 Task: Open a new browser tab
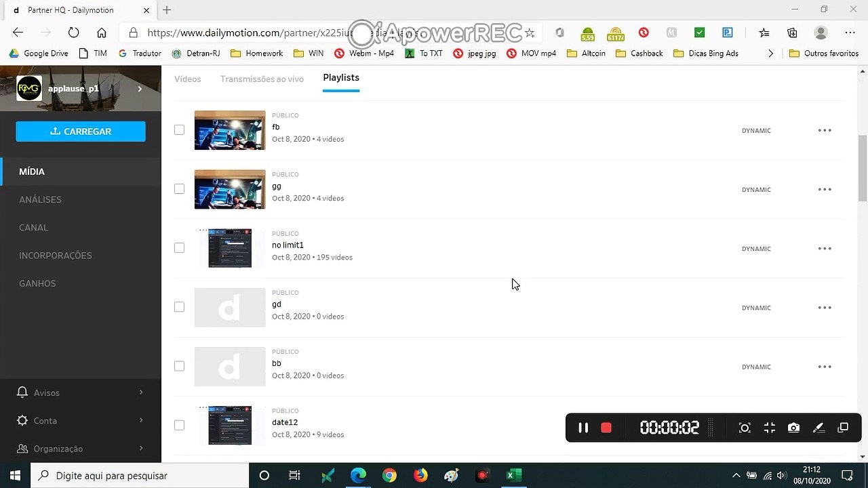(167, 10)
